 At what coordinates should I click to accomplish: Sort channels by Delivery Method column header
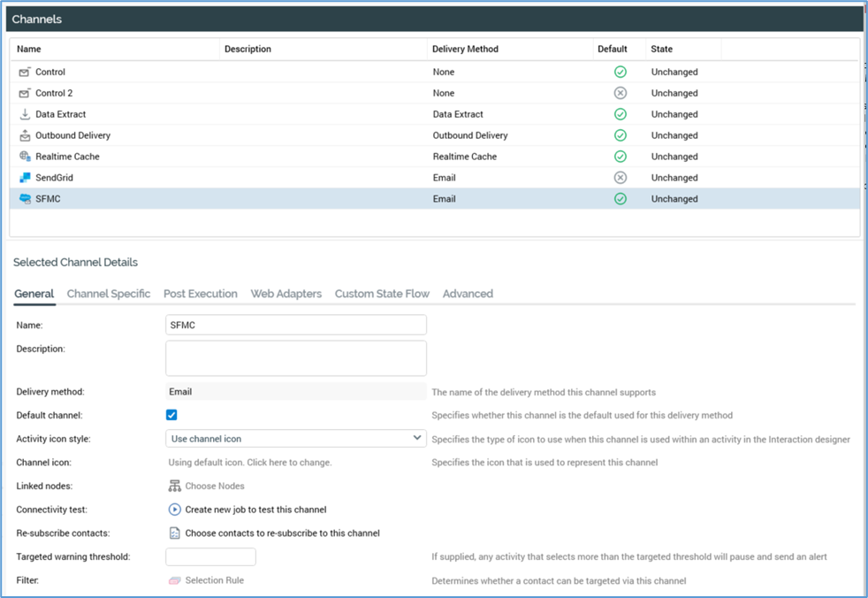pyautogui.click(x=465, y=50)
